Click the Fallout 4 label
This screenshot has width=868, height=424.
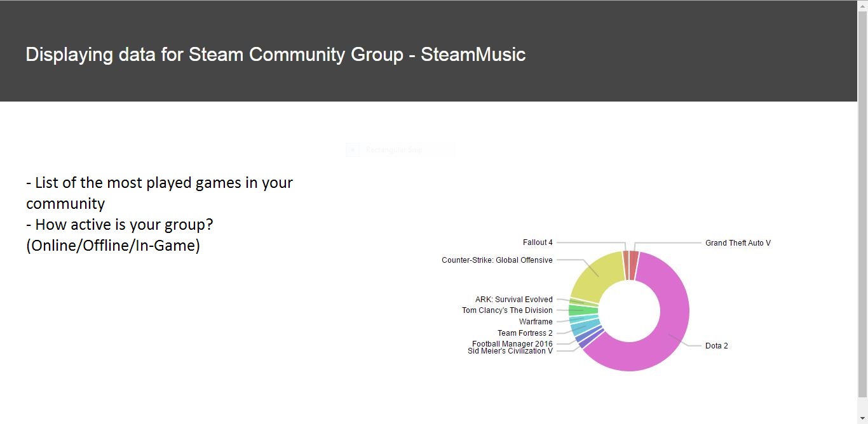click(x=538, y=242)
